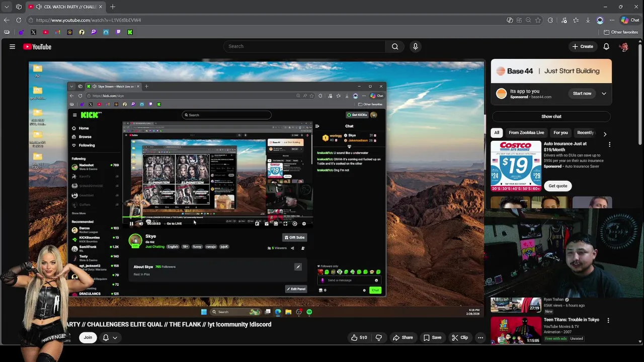Click the Get quote button
This screenshot has height=362, width=644.
tap(557, 186)
